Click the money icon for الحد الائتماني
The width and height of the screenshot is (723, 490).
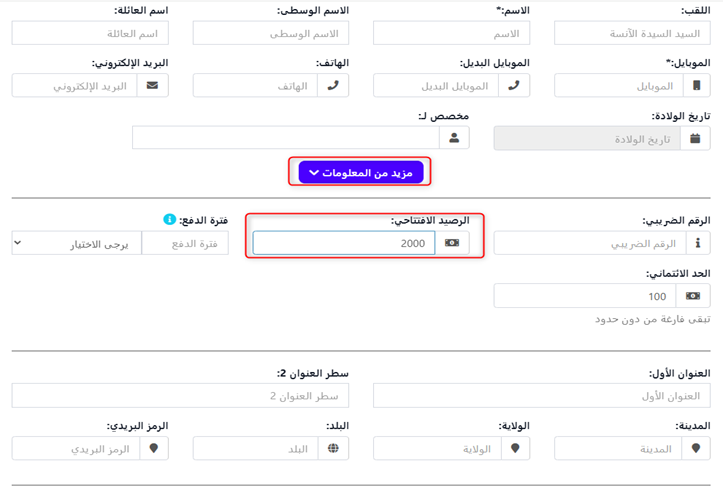[x=693, y=296]
